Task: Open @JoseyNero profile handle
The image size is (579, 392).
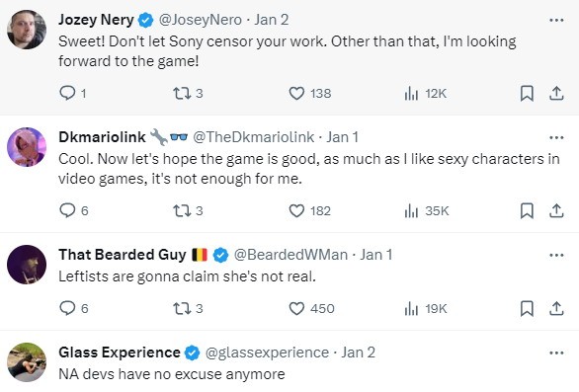Action: [201, 20]
